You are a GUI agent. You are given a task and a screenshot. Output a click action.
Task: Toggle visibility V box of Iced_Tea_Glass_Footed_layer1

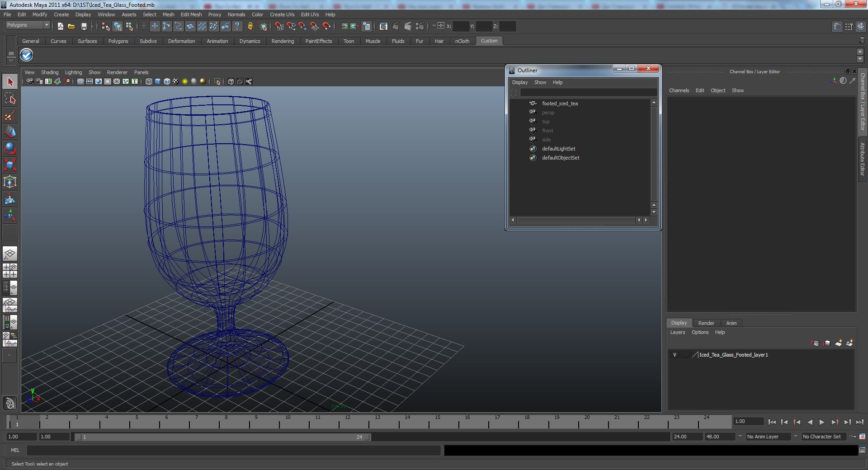[675, 355]
